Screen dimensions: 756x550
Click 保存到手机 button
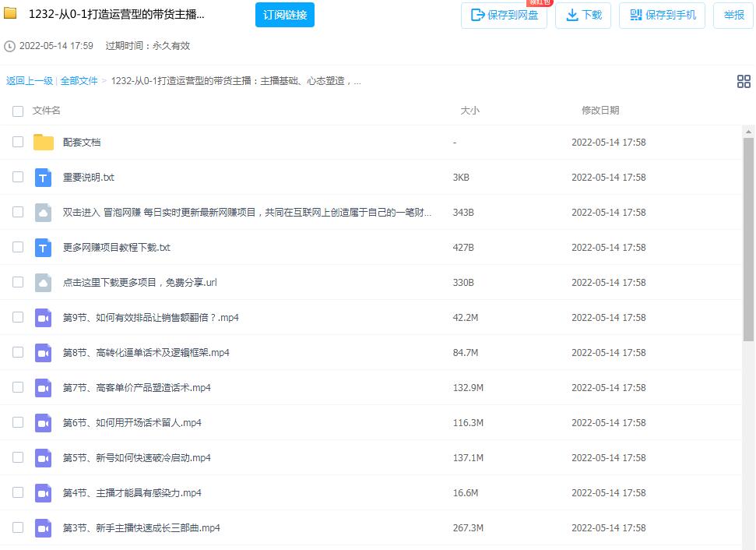coord(663,16)
